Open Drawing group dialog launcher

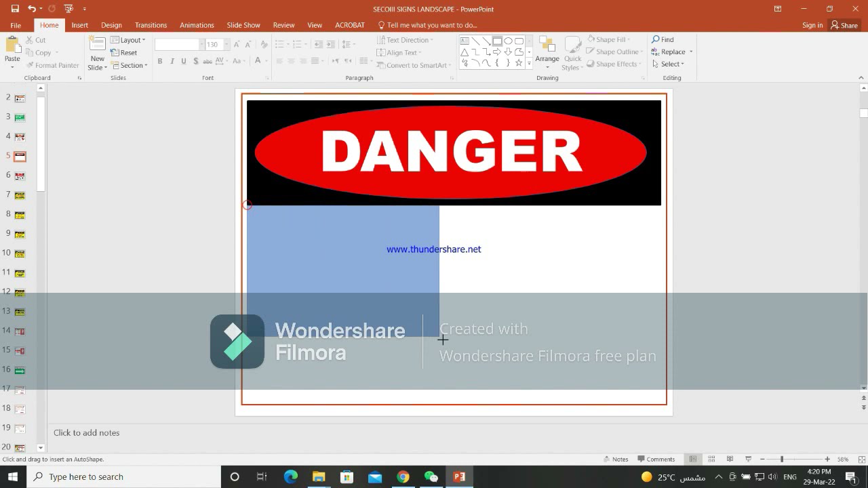pos(643,78)
